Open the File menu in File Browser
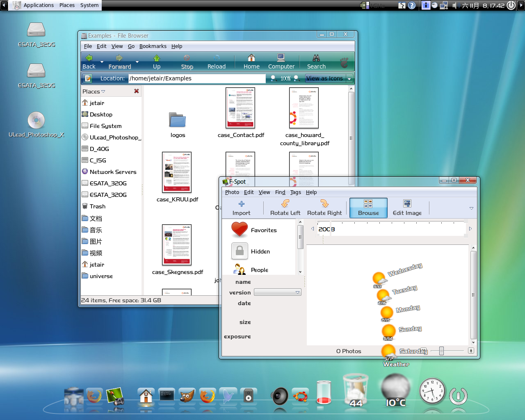The width and height of the screenshot is (525, 420). [x=88, y=46]
